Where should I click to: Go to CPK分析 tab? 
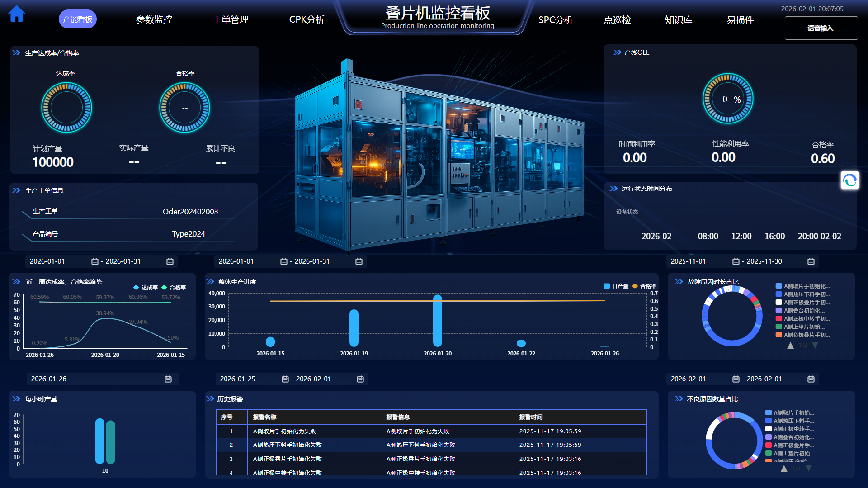(307, 19)
